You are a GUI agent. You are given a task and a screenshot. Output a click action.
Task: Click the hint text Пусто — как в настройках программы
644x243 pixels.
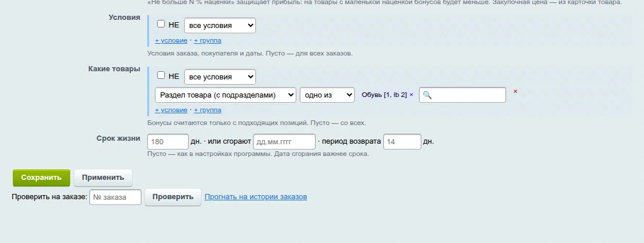[x=209, y=154]
